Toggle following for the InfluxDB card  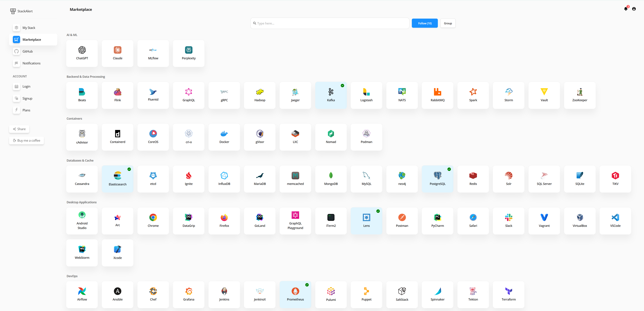(224, 179)
